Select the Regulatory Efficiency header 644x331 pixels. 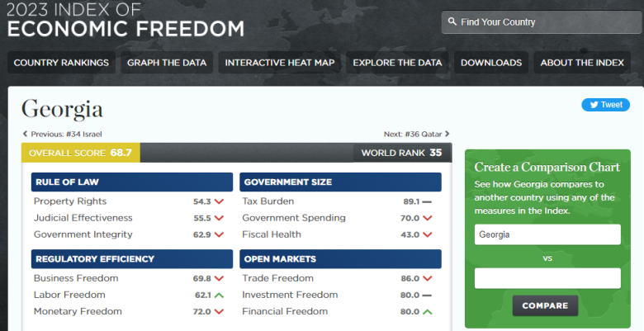point(132,258)
